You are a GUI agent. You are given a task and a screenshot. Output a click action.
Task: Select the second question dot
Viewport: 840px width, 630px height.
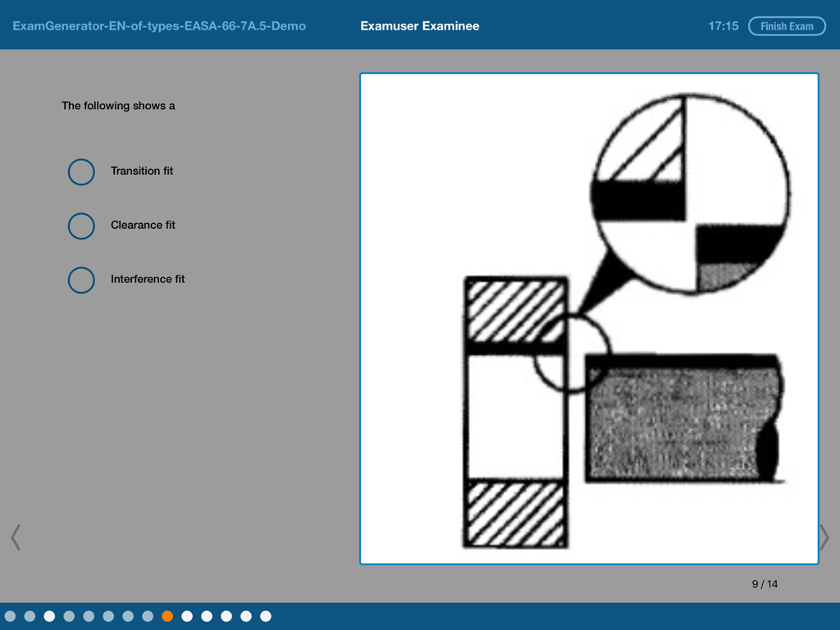tap(30, 614)
